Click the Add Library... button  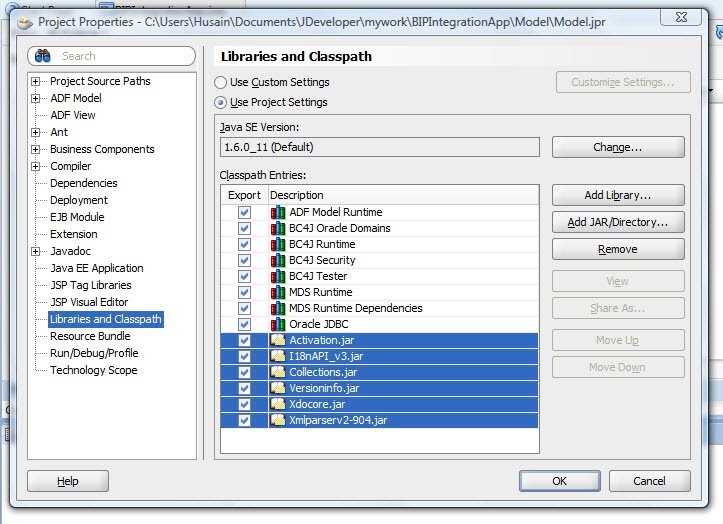618,195
